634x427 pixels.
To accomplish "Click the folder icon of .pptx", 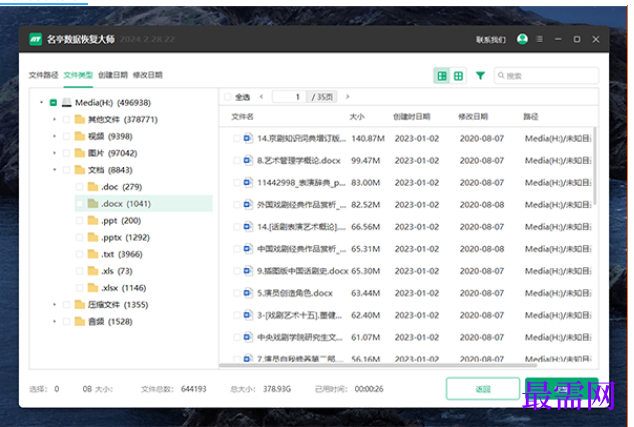I will coord(93,237).
